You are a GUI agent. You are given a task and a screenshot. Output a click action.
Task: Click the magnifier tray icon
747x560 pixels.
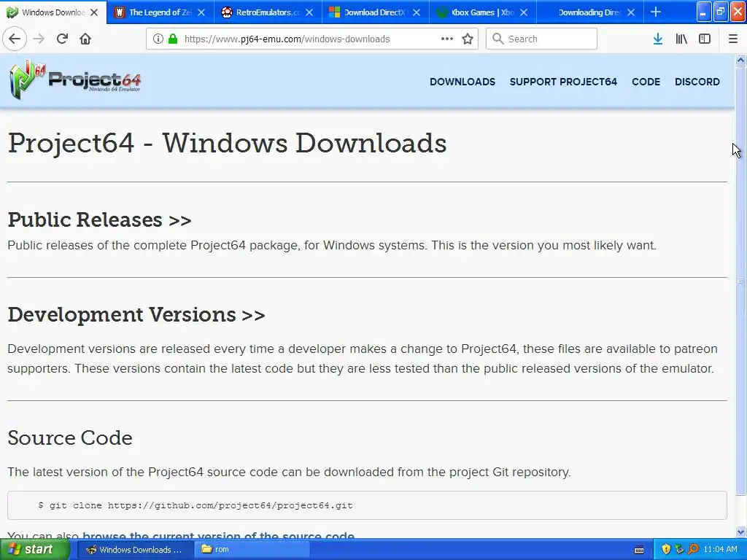point(693,550)
